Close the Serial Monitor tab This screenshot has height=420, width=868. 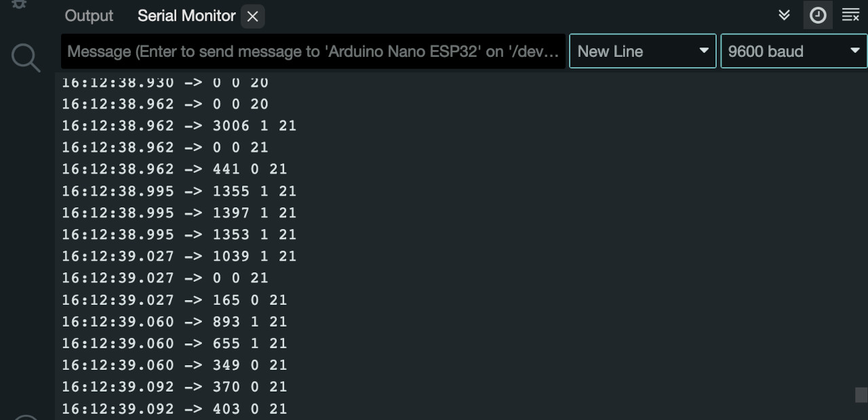click(253, 16)
